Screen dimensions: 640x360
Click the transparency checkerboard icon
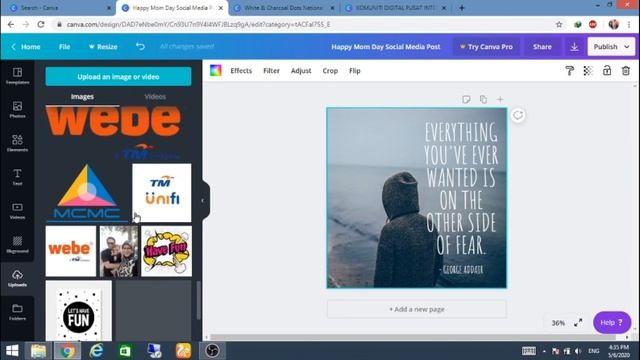tap(588, 71)
